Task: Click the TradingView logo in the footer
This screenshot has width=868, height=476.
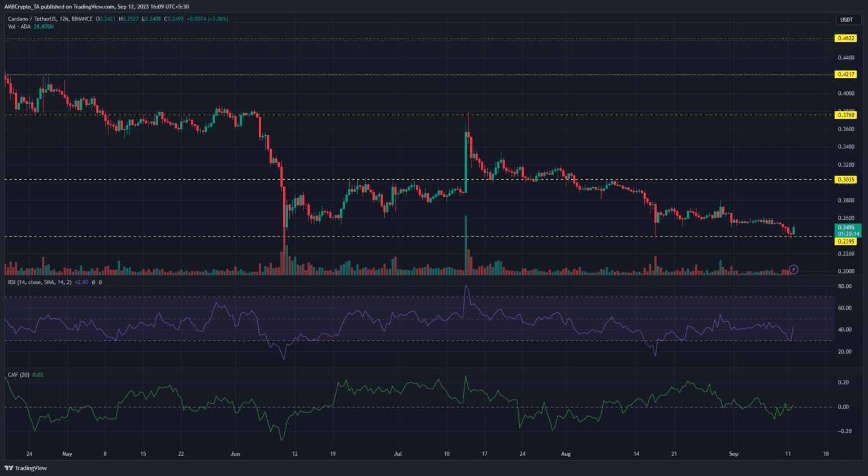Action: pos(26,468)
